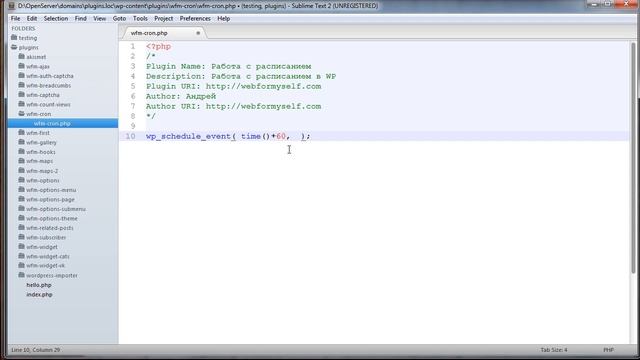Click the folder icon beside wfm-auth-captcha
The image size is (640, 360).
(22, 76)
